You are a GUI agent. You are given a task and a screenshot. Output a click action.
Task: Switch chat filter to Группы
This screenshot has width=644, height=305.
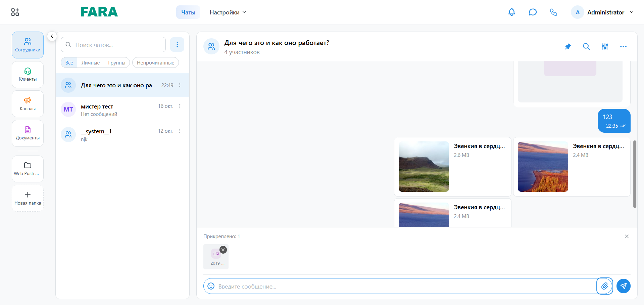[116, 62]
